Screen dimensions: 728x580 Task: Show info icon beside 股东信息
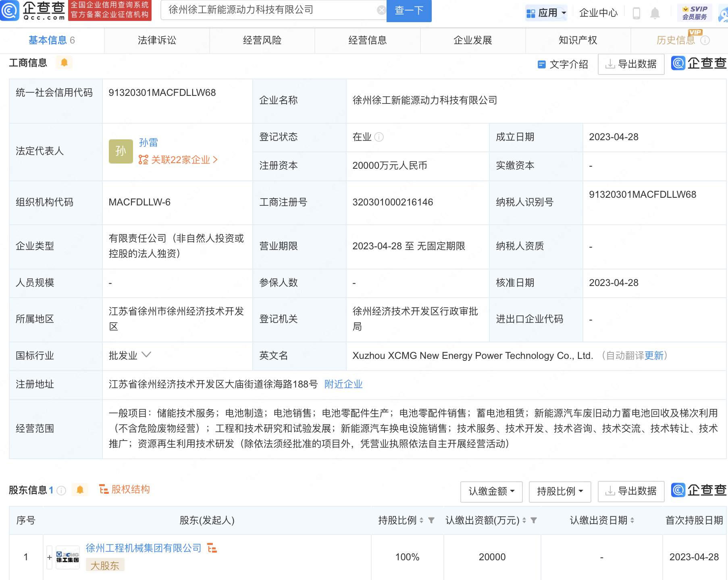[61, 490]
